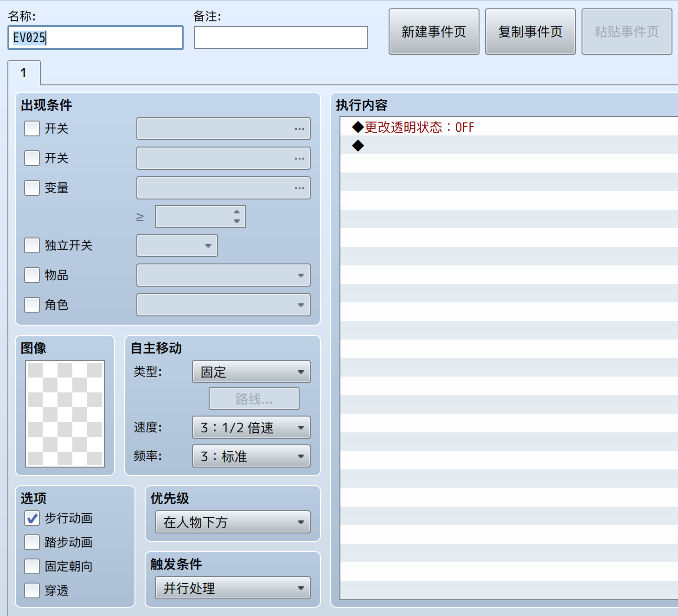Open the 速度 dropdown showing 1/2 倍速
The width and height of the screenshot is (678, 616).
click(x=251, y=427)
